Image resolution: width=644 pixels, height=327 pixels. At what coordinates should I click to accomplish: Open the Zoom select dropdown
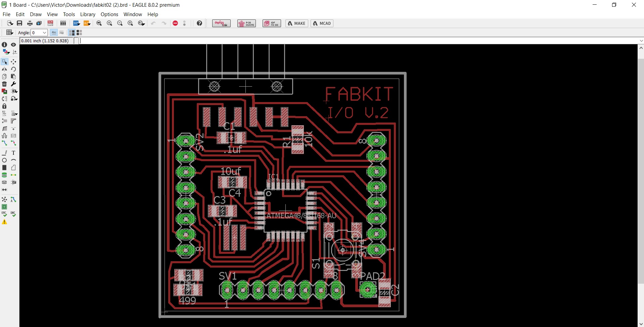141,23
